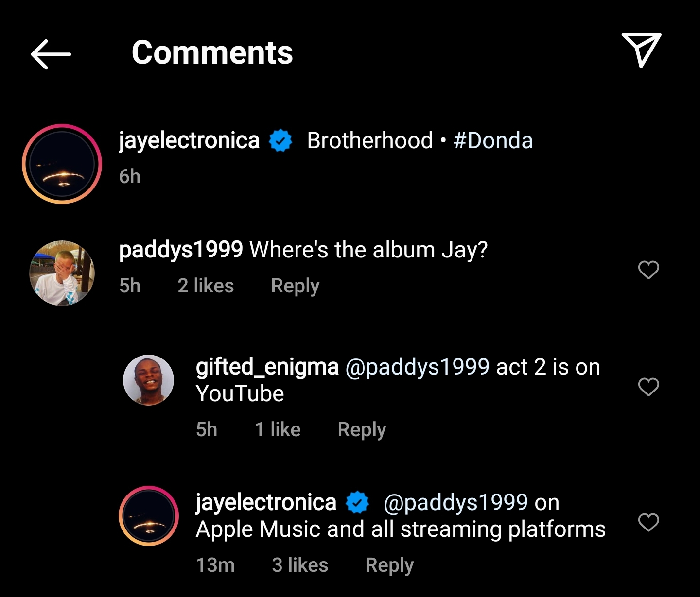Open paddys1999's profile picture
Screen dimensions: 700x597
(62, 273)
